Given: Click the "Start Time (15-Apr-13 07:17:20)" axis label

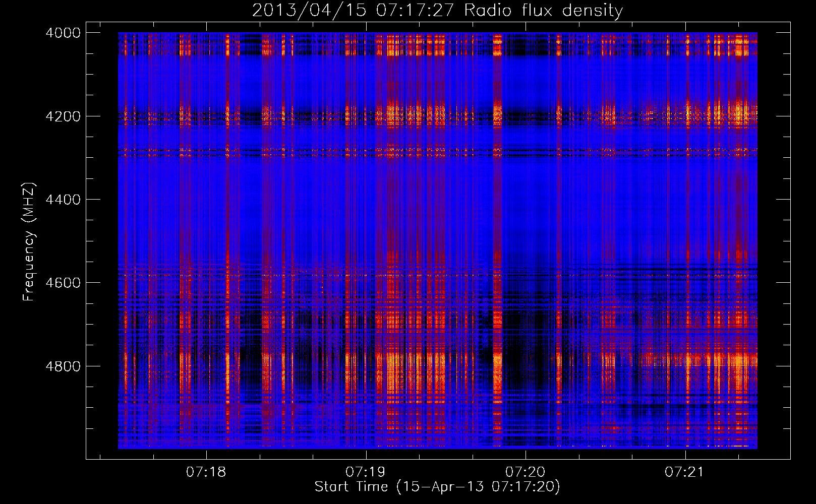Looking at the screenshot, I should [x=437, y=487].
